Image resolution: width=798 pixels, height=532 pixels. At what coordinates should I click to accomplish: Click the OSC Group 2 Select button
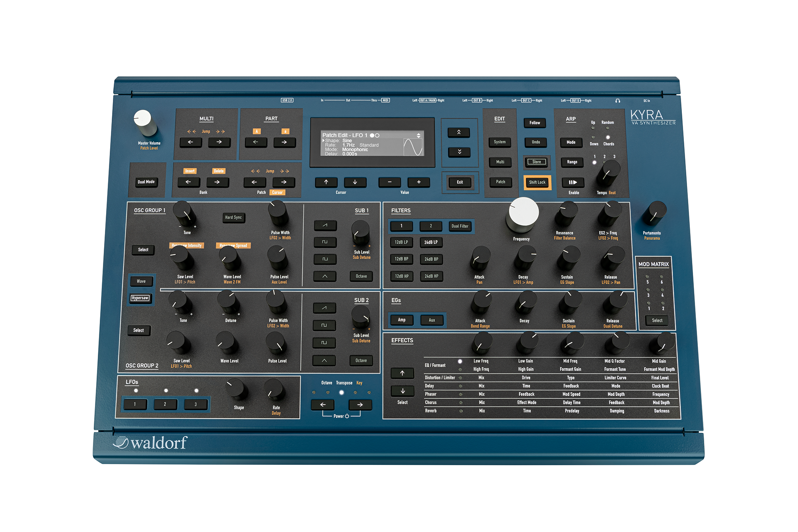[138, 330]
